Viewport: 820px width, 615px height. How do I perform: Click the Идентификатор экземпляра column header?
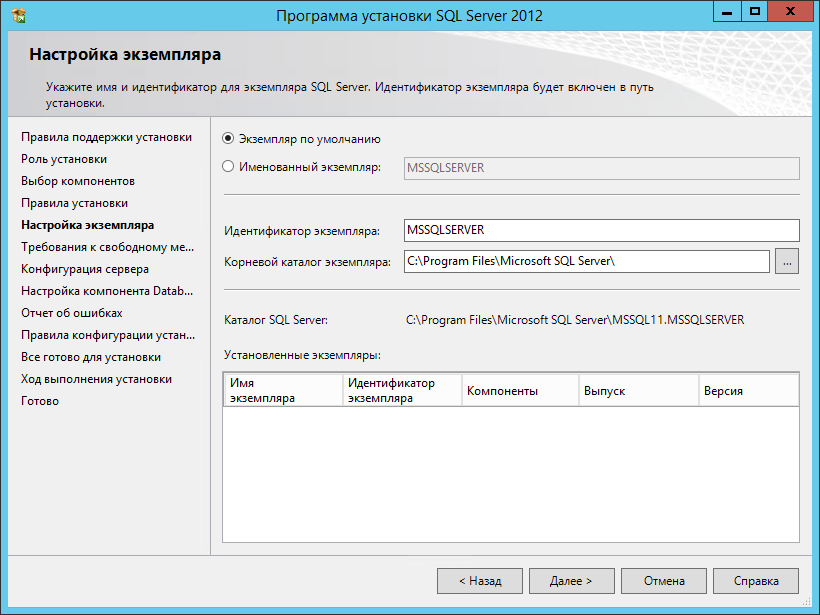[x=402, y=390]
